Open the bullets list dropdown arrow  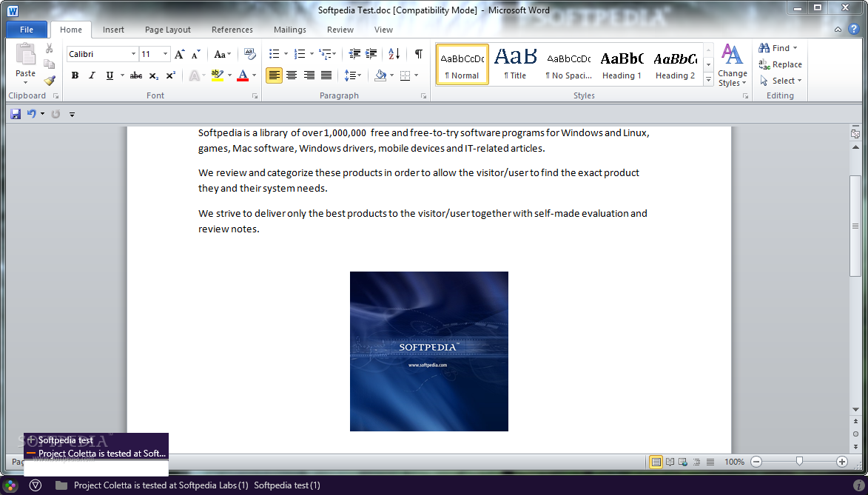point(286,54)
